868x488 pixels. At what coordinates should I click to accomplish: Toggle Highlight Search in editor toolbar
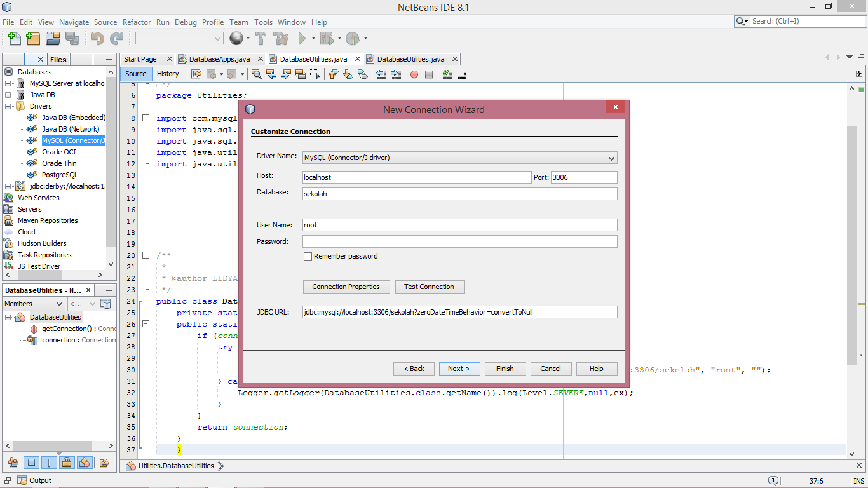[x=300, y=74]
